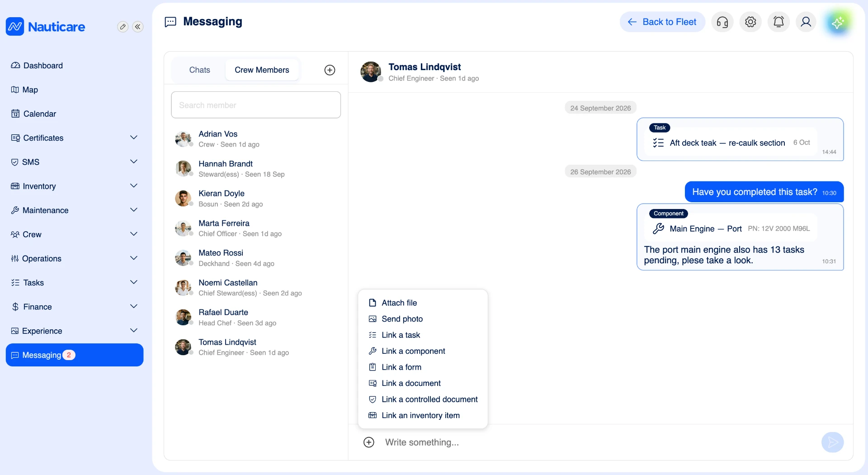This screenshot has width=868, height=475.
Task: Switch to the Chats tab
Action: click(x=199, y=70)
